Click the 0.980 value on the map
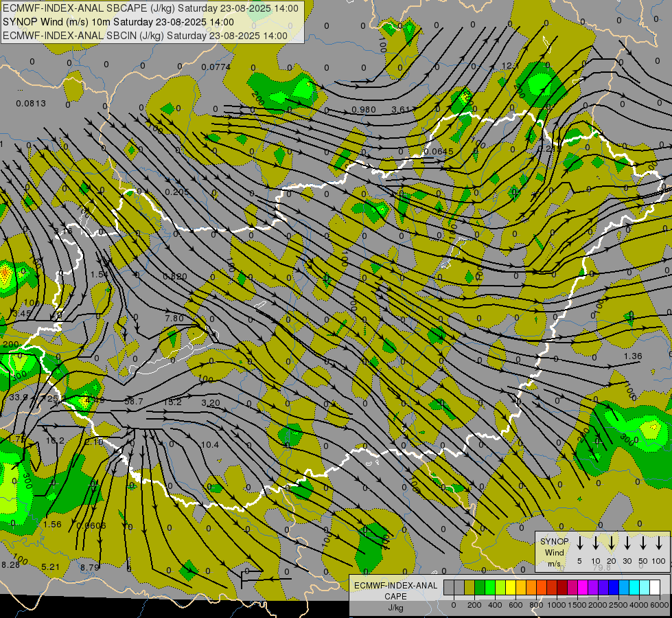The height and width of the screenshot is (618, 672). 363,110
